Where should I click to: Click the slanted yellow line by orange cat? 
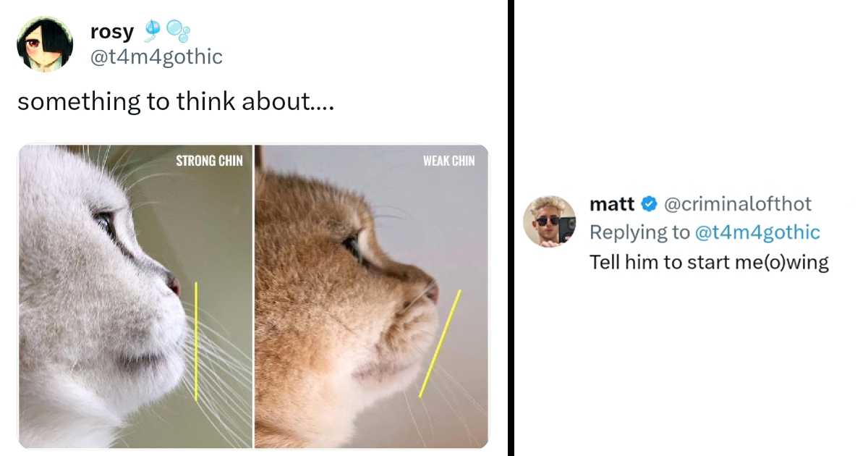(x=440, y=344)
